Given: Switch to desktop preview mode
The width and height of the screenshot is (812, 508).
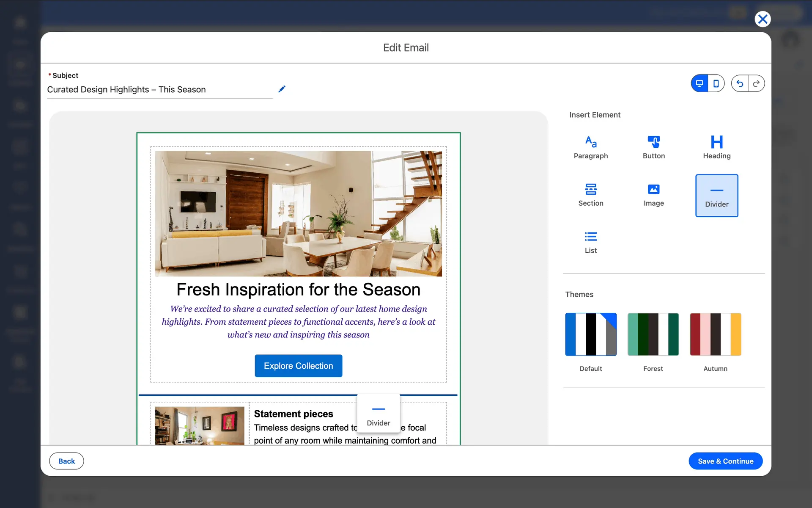Looking at the screenshot, I should pos(700,83).
